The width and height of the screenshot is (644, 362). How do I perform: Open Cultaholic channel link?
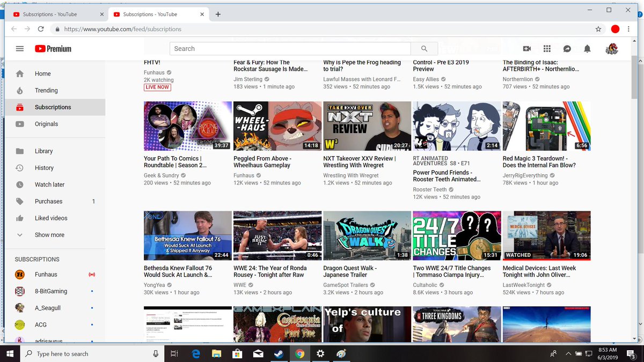pyautogui.click(x=427, y=285)
